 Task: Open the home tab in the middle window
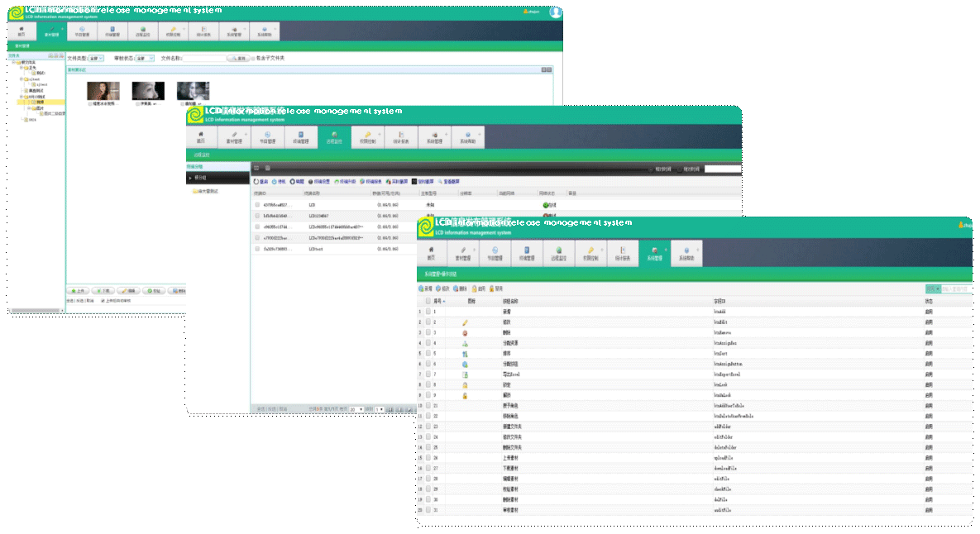pos(200,136)
